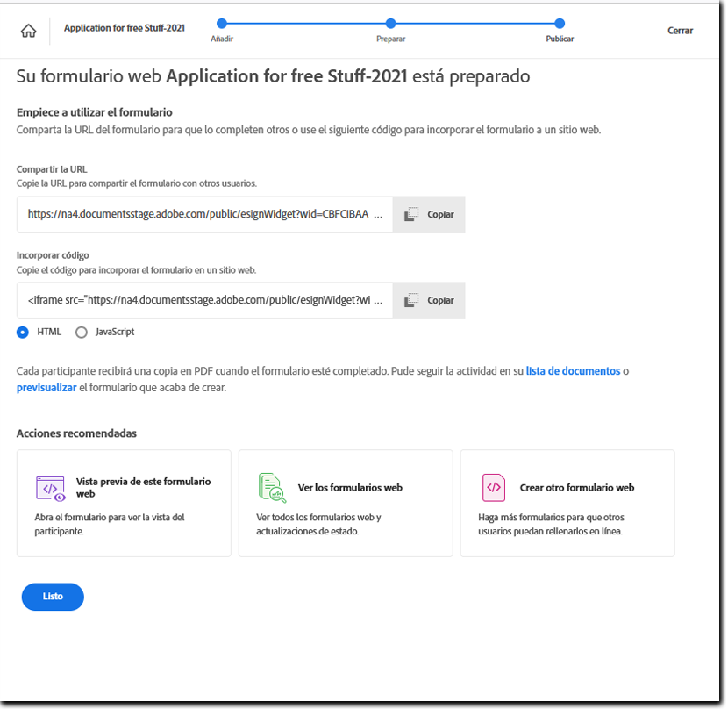Select the HTML radio button

pos(21,332)
